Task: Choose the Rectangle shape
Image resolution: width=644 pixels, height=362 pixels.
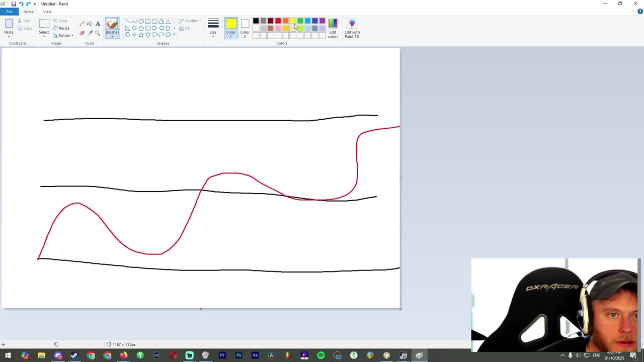Action: pos(148,22)
